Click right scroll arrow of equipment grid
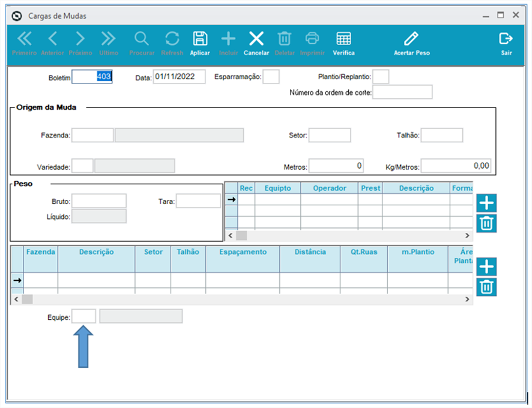This screenshot has height=408, width=532. (467, 235)
